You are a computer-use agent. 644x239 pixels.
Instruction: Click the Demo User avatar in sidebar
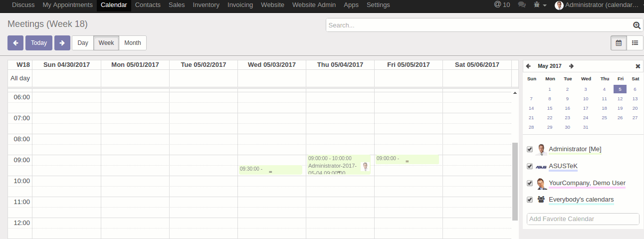point(541,183)
